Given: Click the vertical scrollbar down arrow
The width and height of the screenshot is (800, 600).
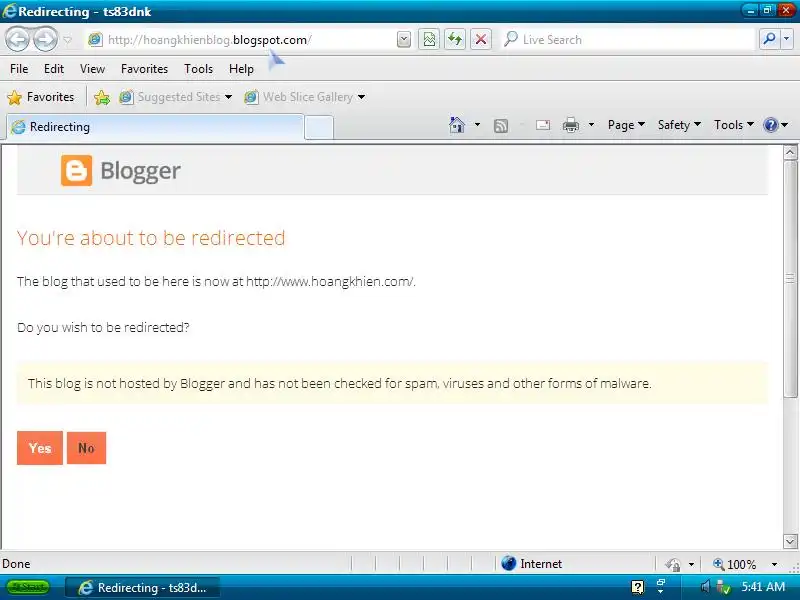Looking at the screenshot, I should click(x=790, y=541).
